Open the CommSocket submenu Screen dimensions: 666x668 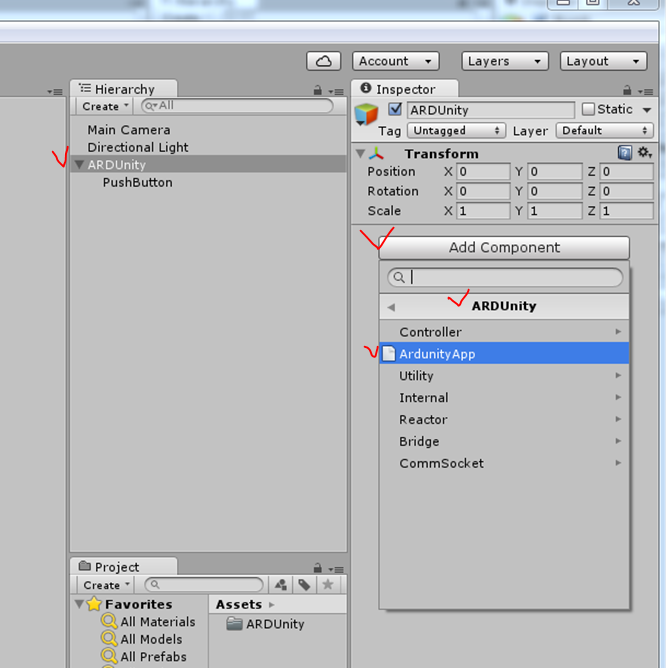coord(504,463)
